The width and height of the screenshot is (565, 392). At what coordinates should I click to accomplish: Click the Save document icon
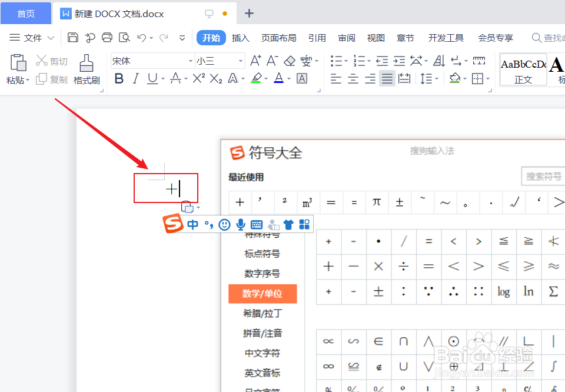tap(73, 38)
